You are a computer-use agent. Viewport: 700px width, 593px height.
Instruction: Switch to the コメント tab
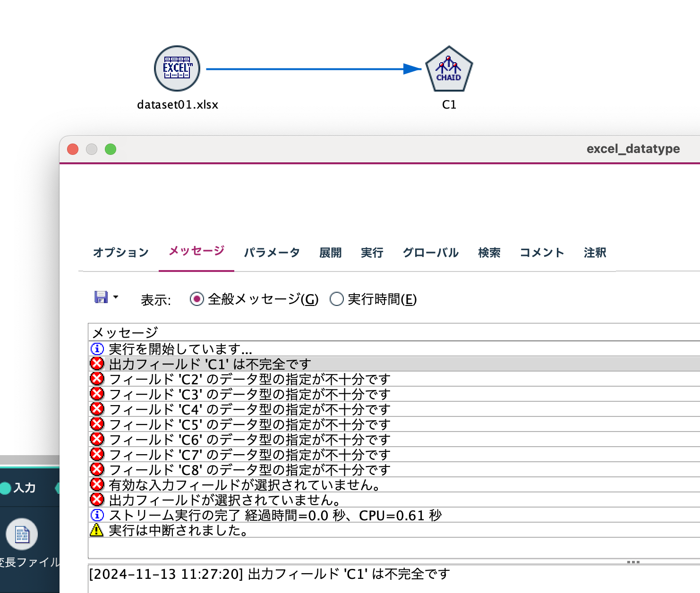(541, 253)
